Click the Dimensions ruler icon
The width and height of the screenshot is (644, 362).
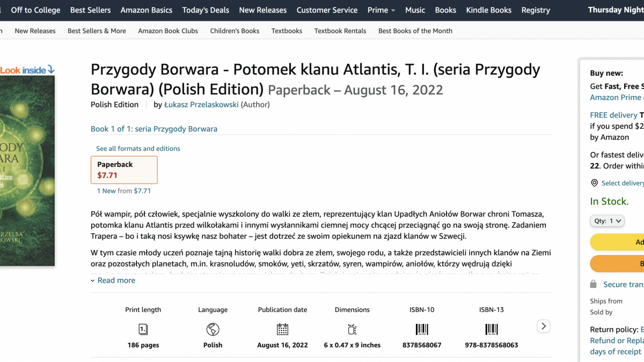pos(352,329)
